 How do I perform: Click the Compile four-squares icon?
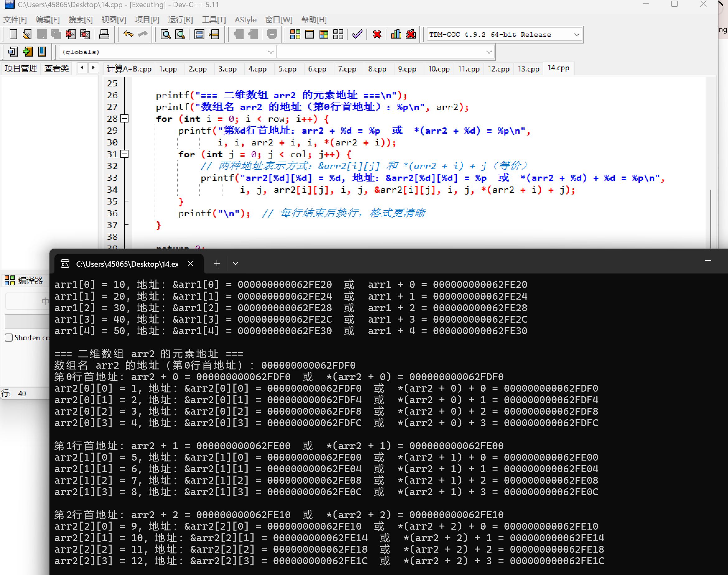295,34
